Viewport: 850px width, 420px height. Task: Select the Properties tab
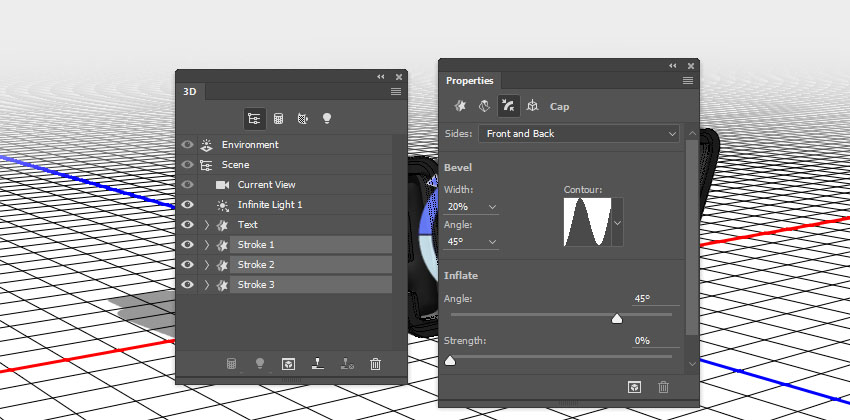pyautogui.click(x=469, y=81)
